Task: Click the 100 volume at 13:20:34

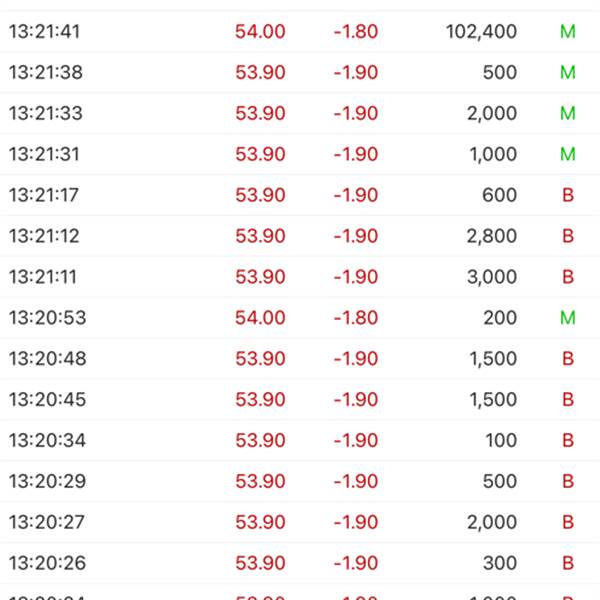Action: [499, 442]
